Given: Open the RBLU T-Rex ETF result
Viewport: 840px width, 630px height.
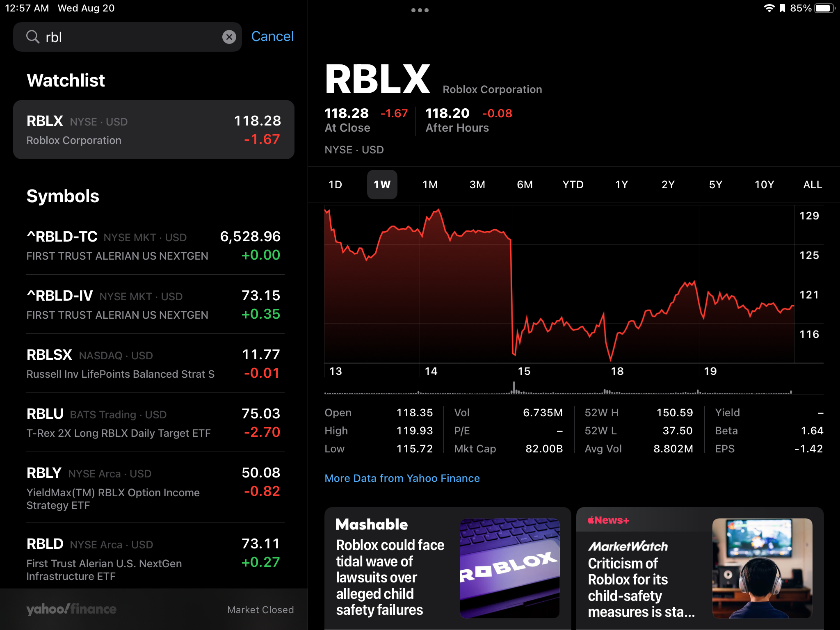Looking at the screenshot, I should coord(154,422).
